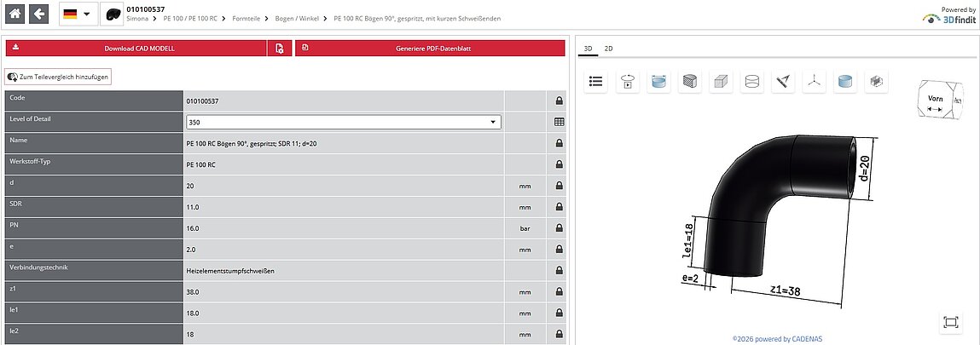The width and height of the screenshot is (980, 345).
Task: Toggle the lock on the PN row
Action: click(x=559, y=227)
